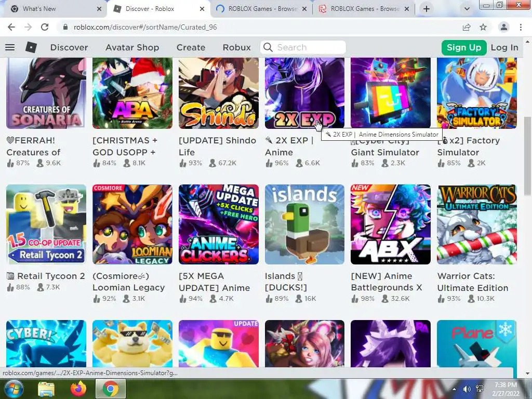
Task: Click the volume speaker tray icon
Action: [467, 389]
